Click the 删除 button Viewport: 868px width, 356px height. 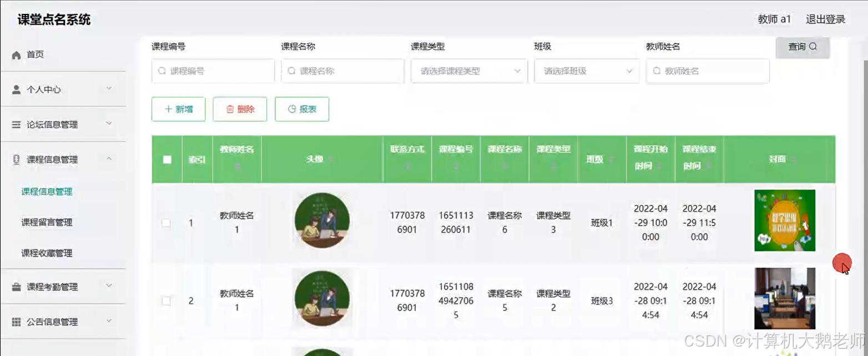pyautogui.click(x=240, y=109)
